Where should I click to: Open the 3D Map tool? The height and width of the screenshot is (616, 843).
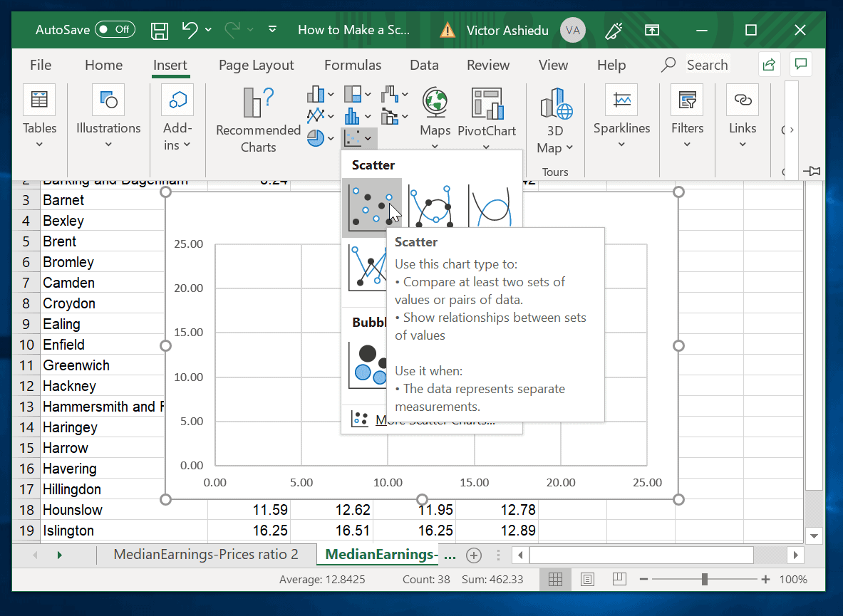click(x=554, y=118)
